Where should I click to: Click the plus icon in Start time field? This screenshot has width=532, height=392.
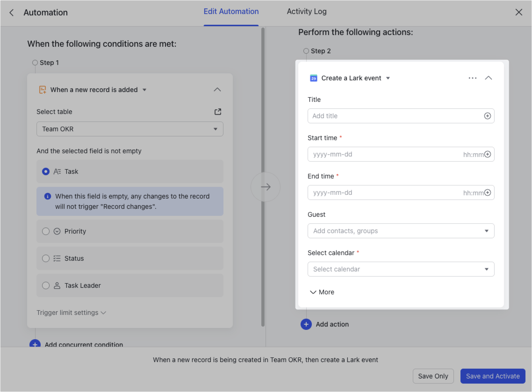(488, 154)
